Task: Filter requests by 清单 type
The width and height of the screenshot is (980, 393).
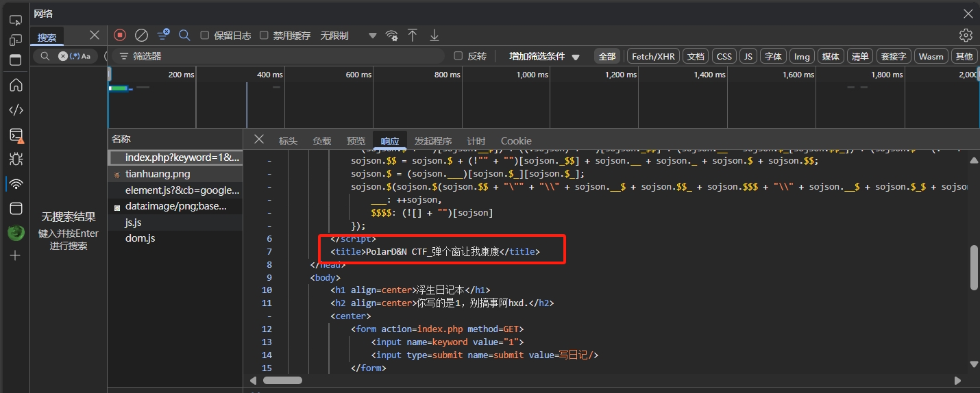Action: pos(859,56)
